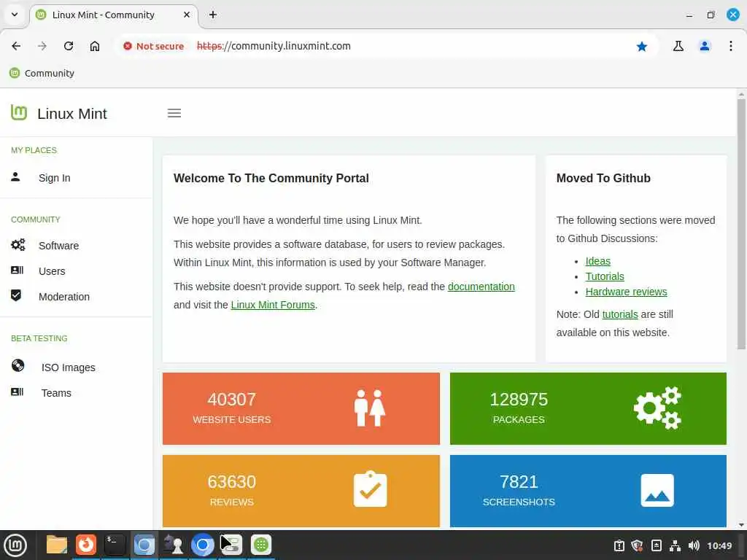Open the Terminal from taskbar
747x560 pixels.
point(115,545)
